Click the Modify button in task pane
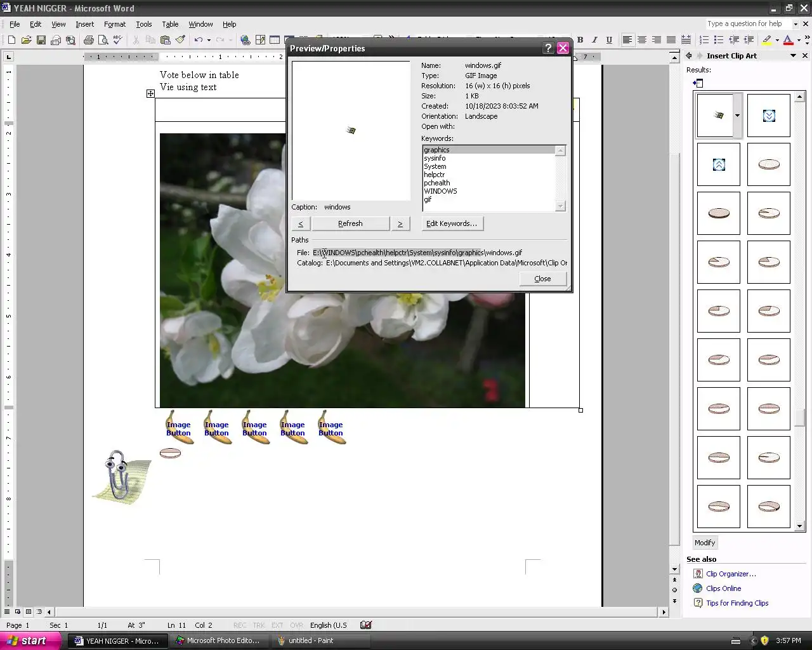The image size is (812, 650). (x=705, y=543)
